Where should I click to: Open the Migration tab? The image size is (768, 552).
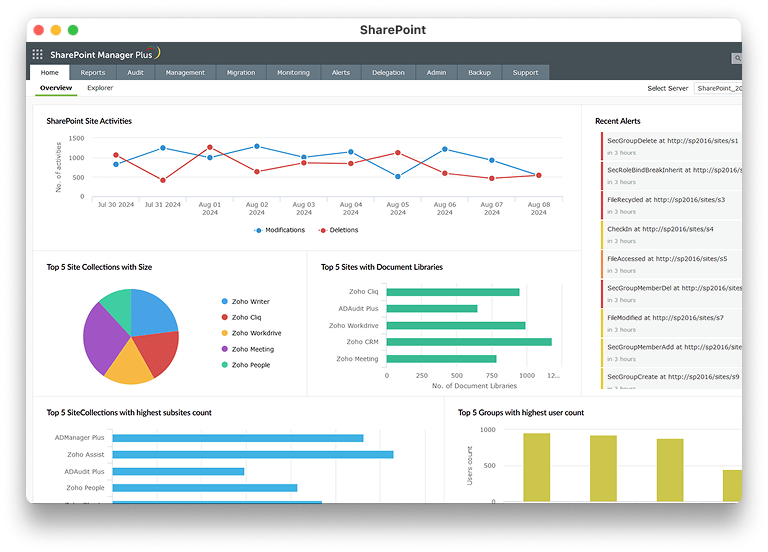(x=241, y=72)
